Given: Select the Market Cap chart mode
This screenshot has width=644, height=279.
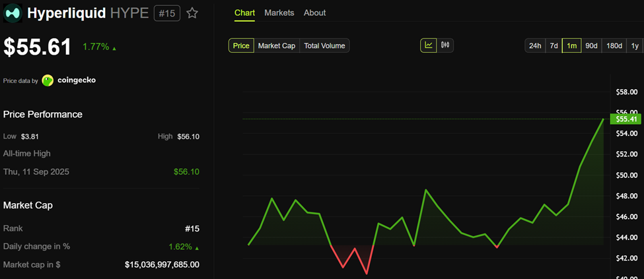Looking at the screenshot, I should 277,46.
